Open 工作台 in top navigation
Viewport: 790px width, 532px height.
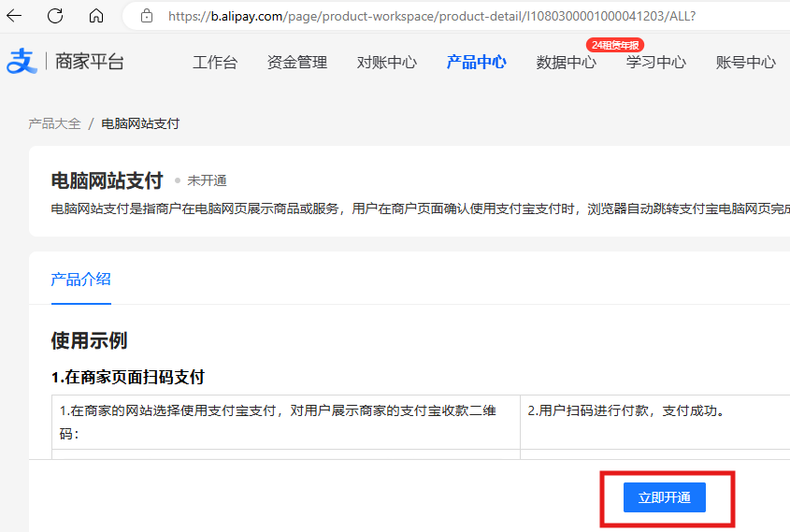215,63
